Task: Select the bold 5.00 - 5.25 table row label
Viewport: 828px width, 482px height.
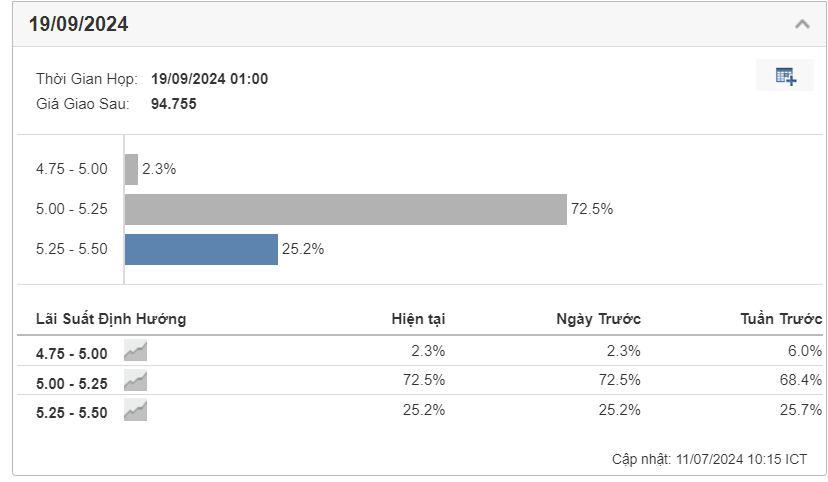Action: (x=71, y=382)
